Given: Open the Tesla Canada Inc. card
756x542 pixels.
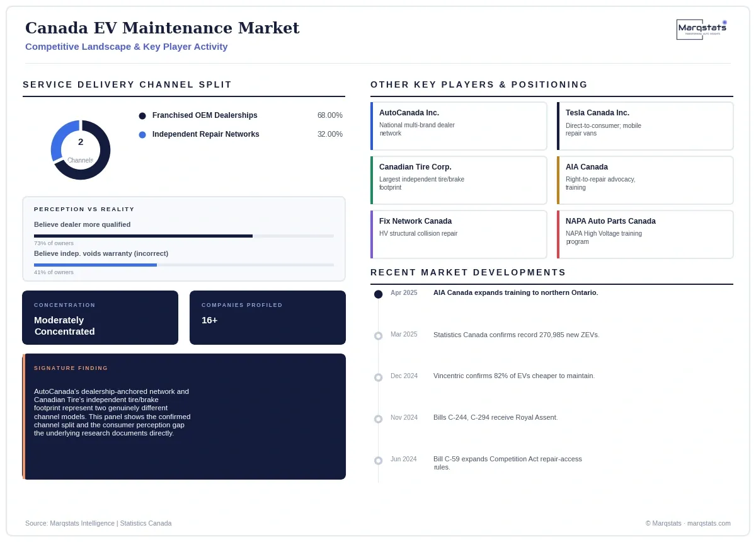Looking at the screenshot, I should [x=645, y=126].
